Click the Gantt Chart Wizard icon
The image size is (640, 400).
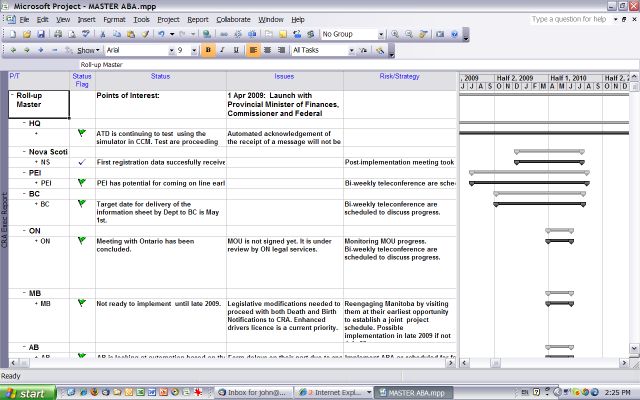click(380, 50)
